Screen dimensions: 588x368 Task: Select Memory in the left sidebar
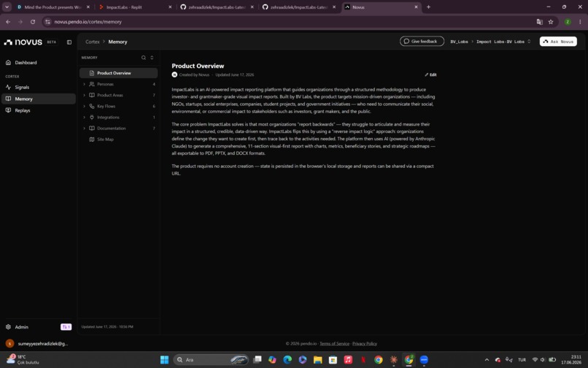pos(38,99)
